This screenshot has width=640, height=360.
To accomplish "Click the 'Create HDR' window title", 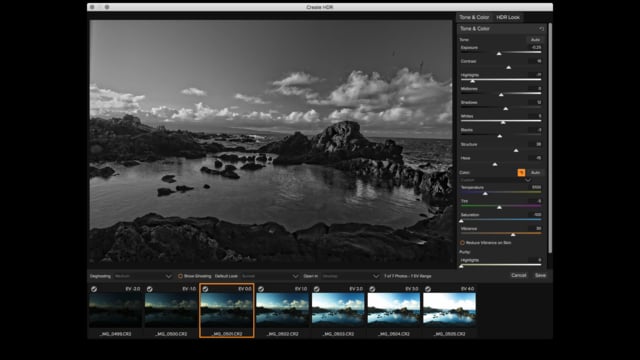I will [x=320, y=7].
